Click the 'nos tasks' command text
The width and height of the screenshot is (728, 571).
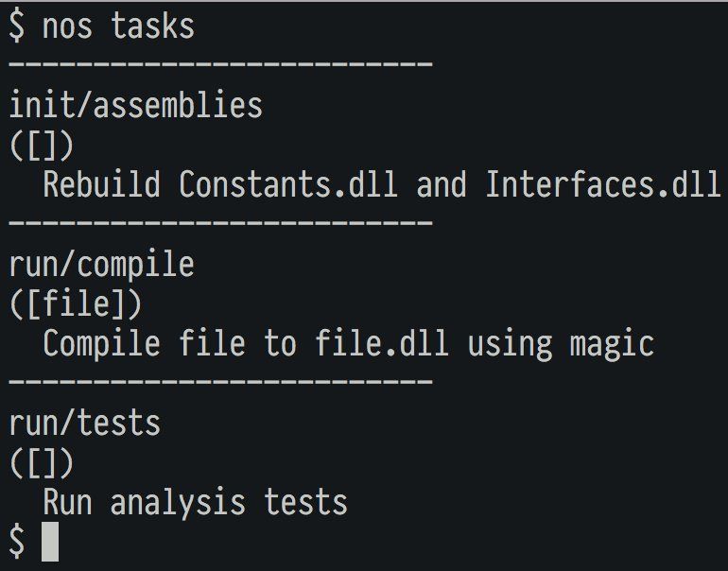[118, 26]
